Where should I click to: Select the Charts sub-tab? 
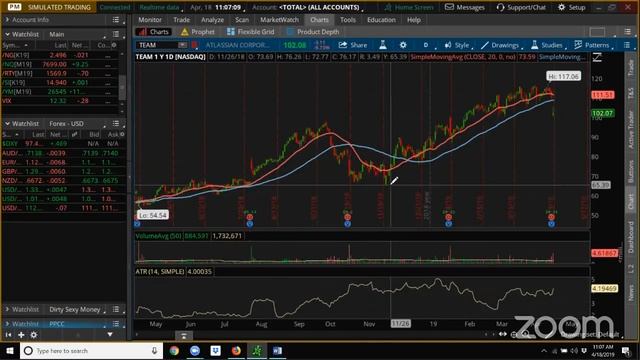coord(154,31)
